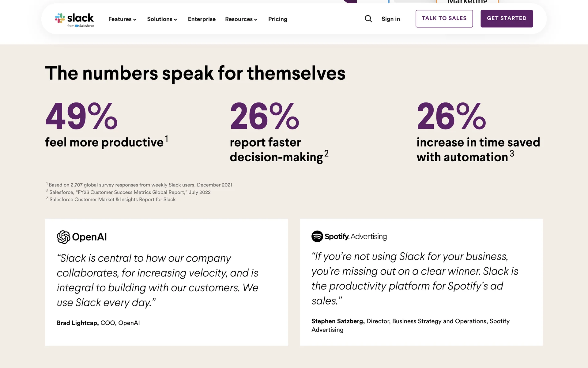The width and height of the screenshot is (588, 368).
Task: Click the OpenAI logo in the testimonial card
Action: pos(82,237)
